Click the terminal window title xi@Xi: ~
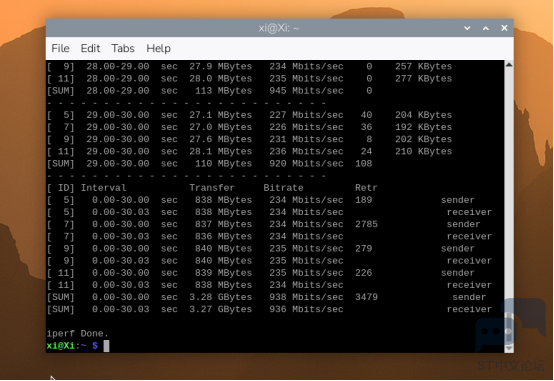Screen dimensions: 554x381 279,28
